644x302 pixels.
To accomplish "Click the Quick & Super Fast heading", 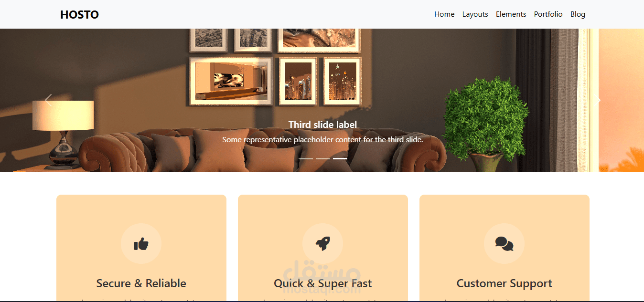I will (x=323, y=283).
